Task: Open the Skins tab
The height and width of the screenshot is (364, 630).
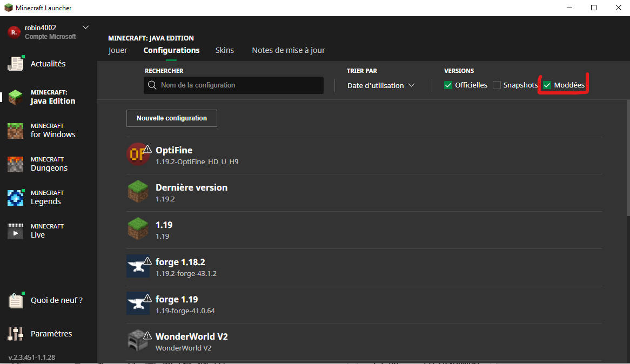Action: coord(225,50)
